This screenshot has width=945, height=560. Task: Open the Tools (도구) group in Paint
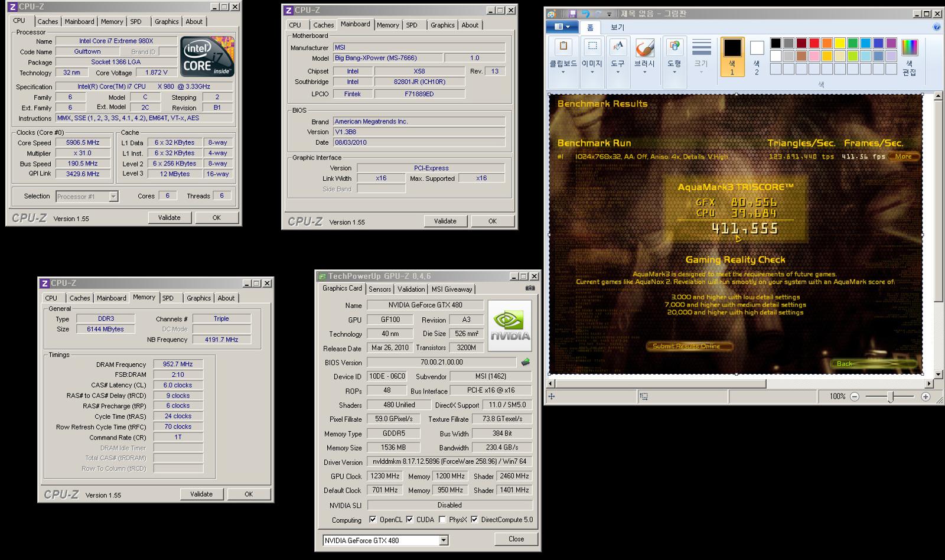tap(618, 47)
